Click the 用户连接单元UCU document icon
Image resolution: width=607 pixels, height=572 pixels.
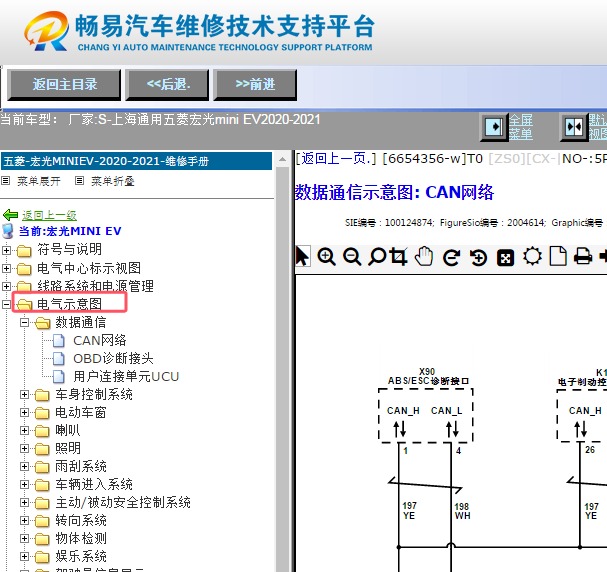click(59, 376)
